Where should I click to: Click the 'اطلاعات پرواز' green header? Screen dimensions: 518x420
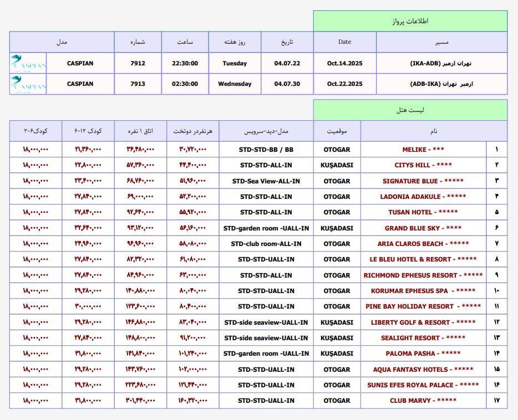click(410, 21)
